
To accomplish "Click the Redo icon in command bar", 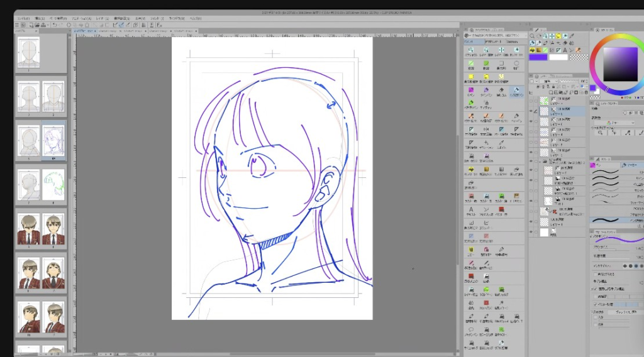I will pyautogui.click(x=61, y=25).
